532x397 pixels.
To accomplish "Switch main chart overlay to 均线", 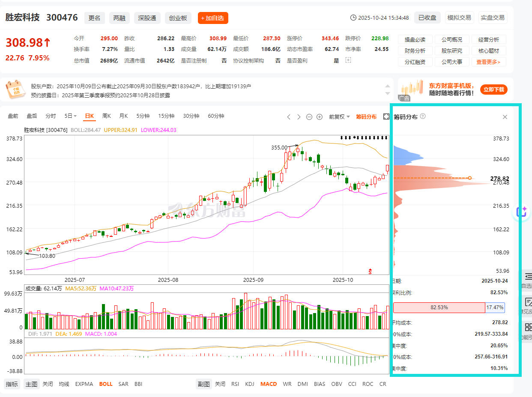I will click(x=64, y=384).
